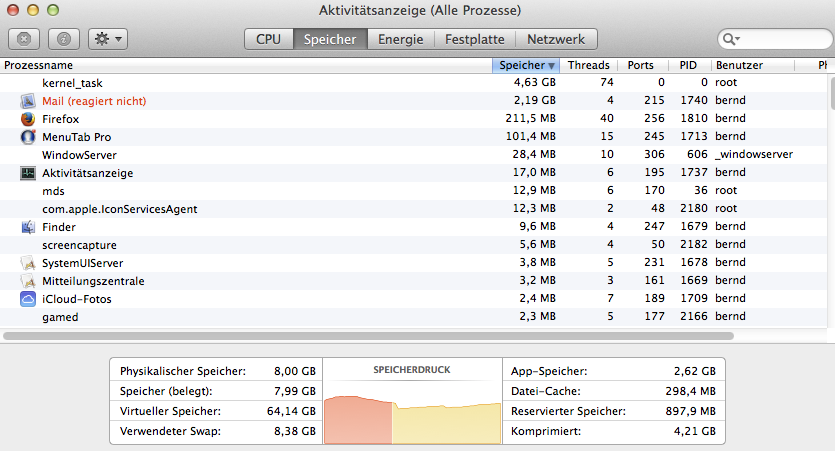Select the com.apple.IconServicesAgent process

coord(120,209)
